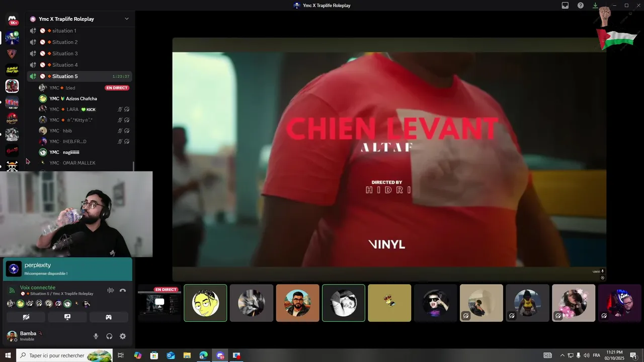Join the Situation 2 voice channel
644x362 pixels.
(79, 42)
